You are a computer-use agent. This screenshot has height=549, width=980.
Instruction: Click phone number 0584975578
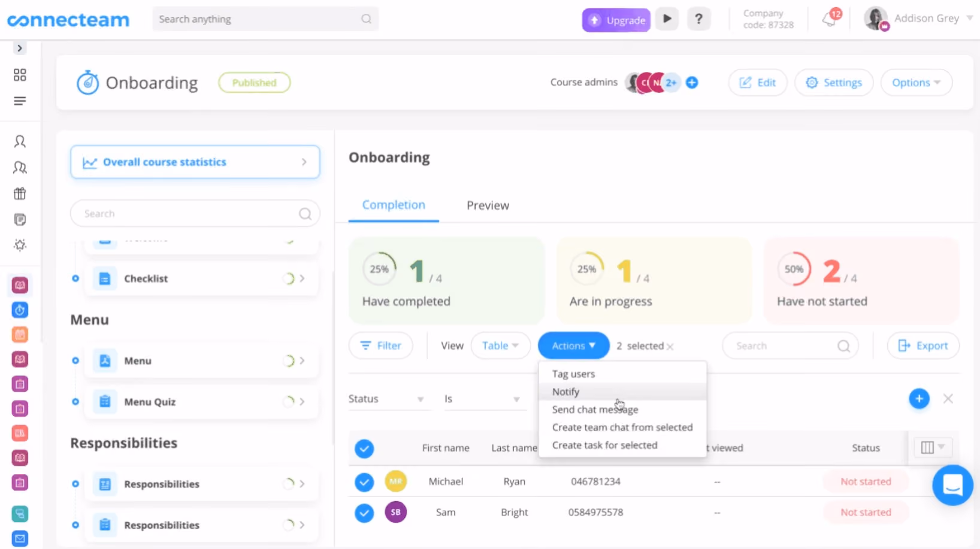(595, 512)
